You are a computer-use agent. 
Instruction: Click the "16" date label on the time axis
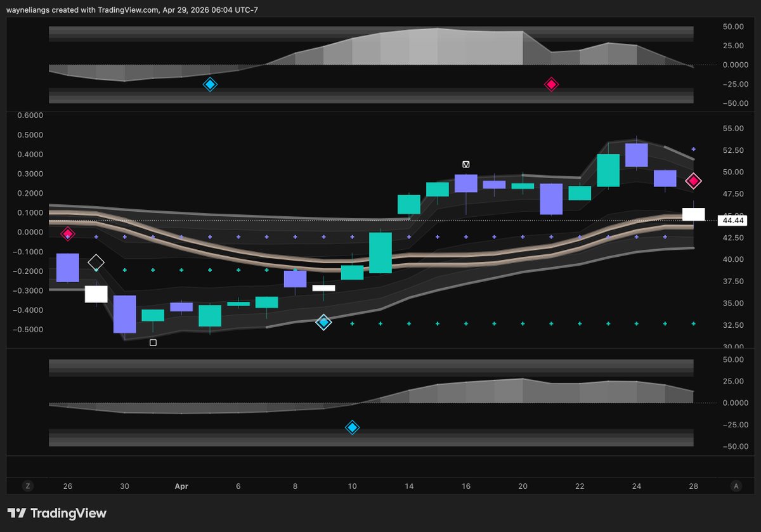point(466,486)
